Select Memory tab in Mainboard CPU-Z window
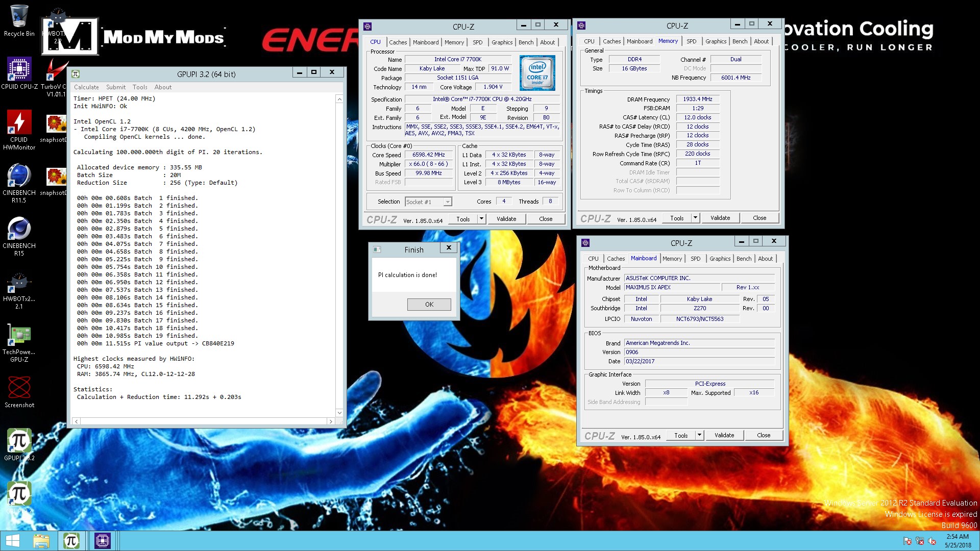 672,259
